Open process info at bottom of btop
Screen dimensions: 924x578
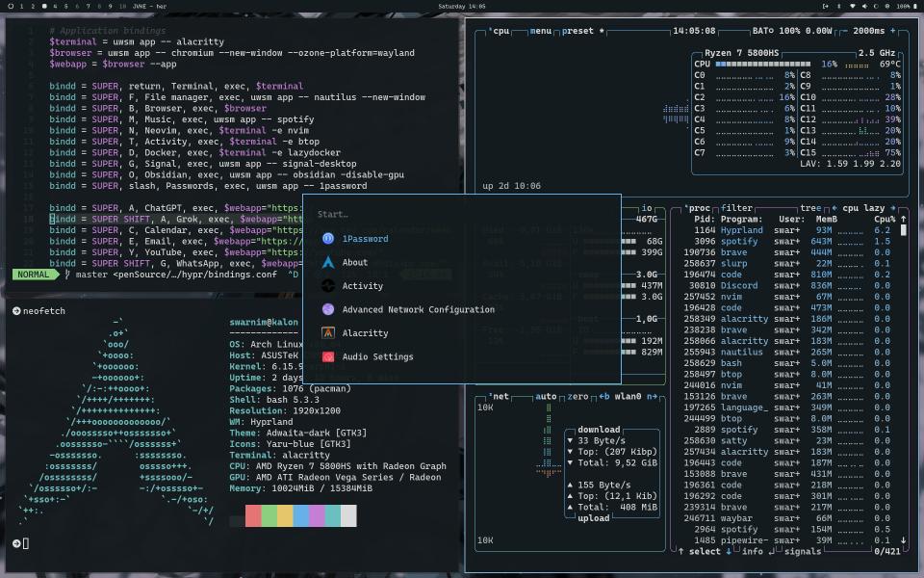(x=753, y=551)
